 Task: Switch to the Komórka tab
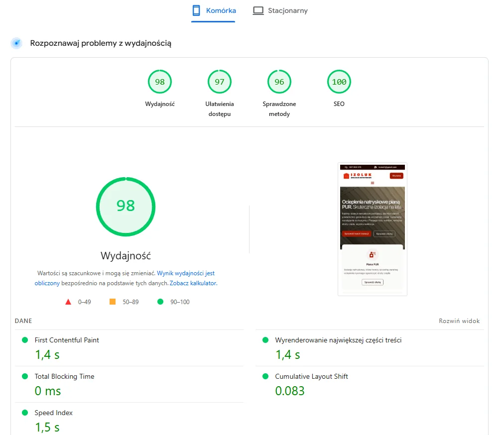point(214,11)
